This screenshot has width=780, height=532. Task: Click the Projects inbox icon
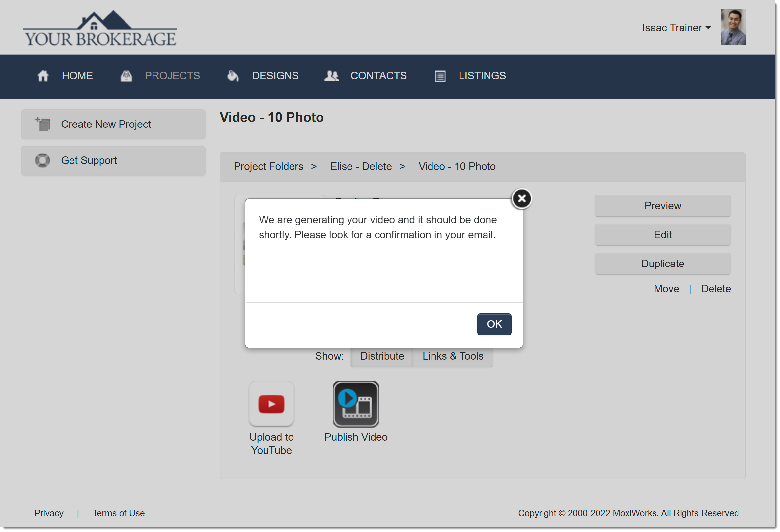126,76
